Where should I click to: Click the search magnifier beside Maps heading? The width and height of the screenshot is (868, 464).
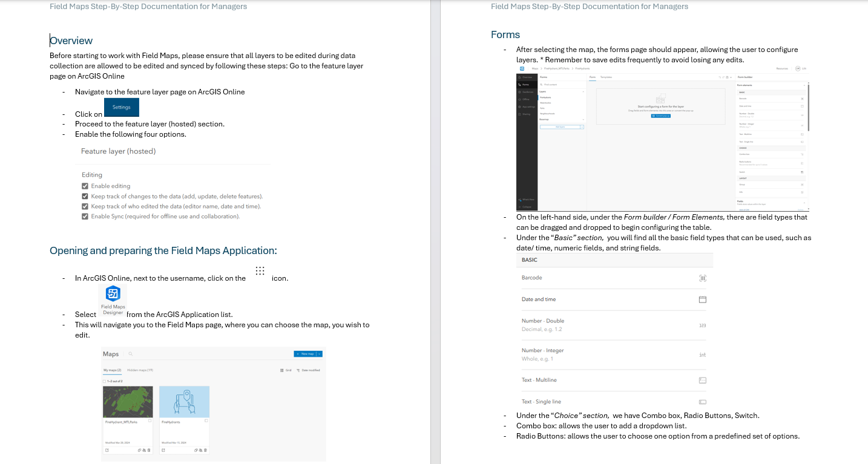click(x=130, y=354)
